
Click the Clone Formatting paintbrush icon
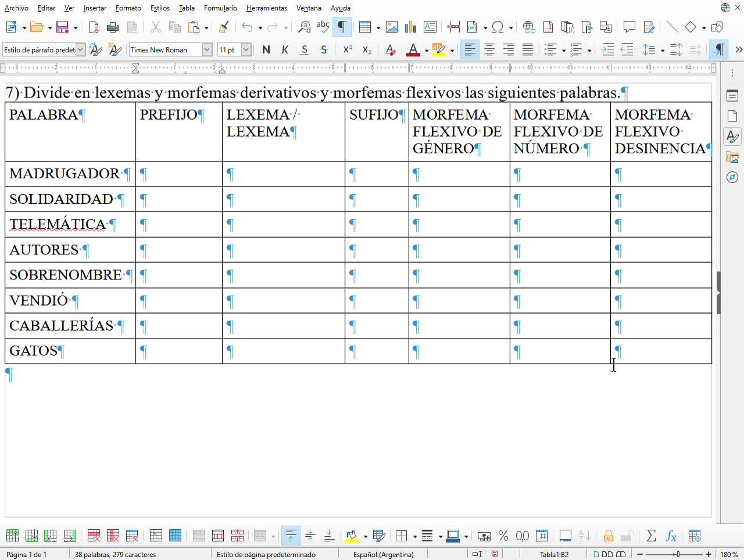click(x=224, y=27)
